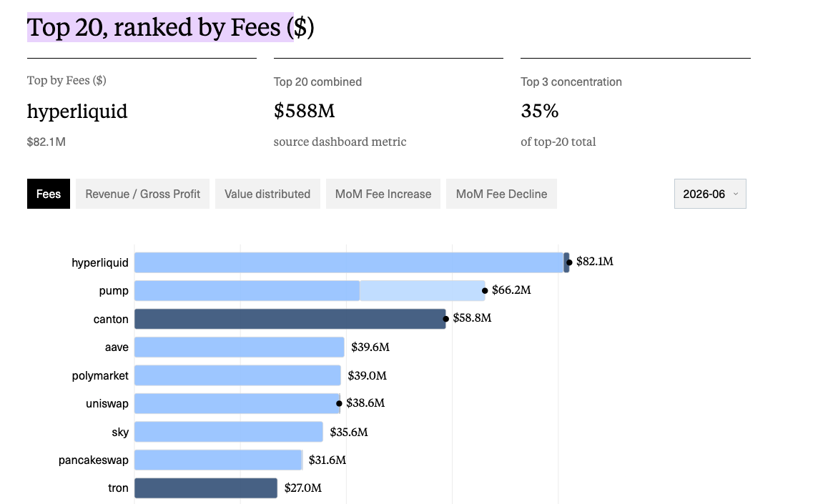
Task: Click the uniswap fees bar
Action: pos(237,403)
